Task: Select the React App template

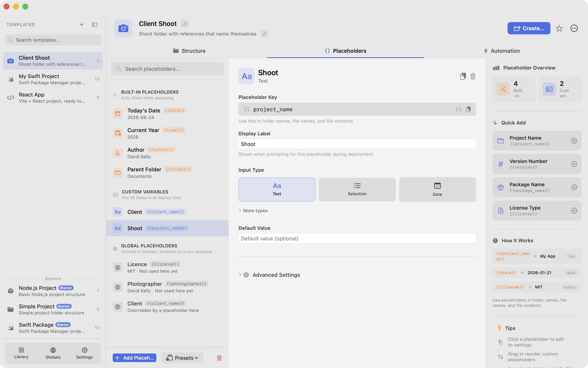Action: [53, 98]
